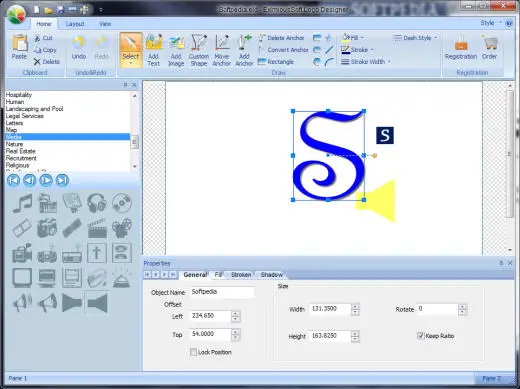
Task: Open the Dash Style dropdown
Action: click(415, 38)
